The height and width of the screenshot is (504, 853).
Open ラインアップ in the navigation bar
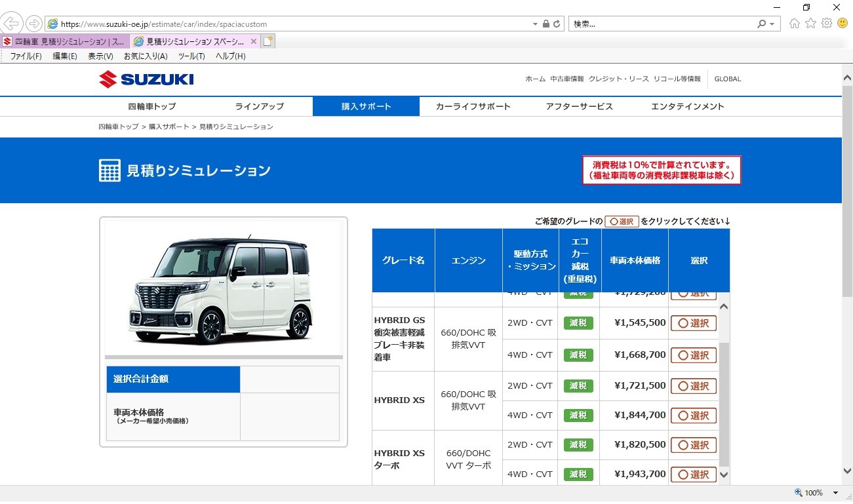[260, 106]
